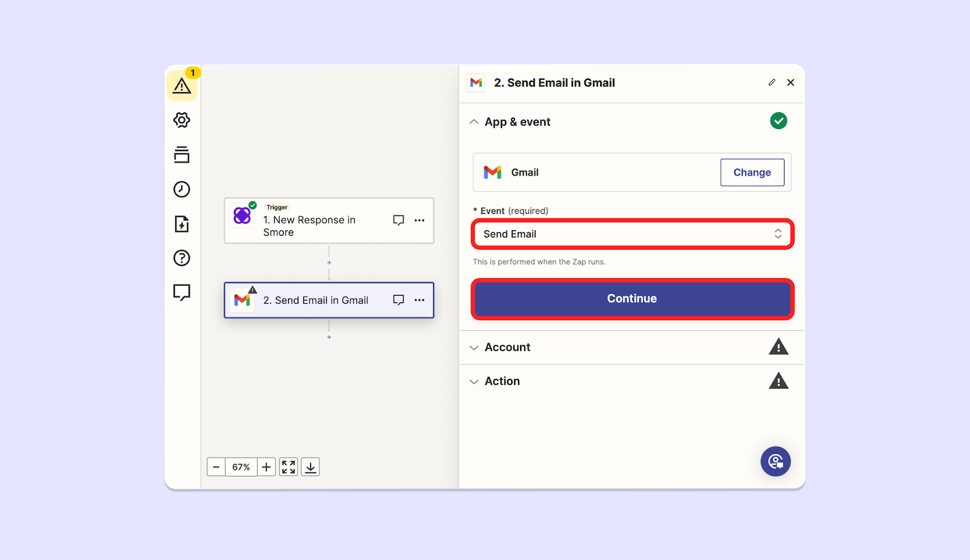Screen dimensions: 970x560
Task: Open the Event dropdown showing Send Email
Action: (632, 234)
